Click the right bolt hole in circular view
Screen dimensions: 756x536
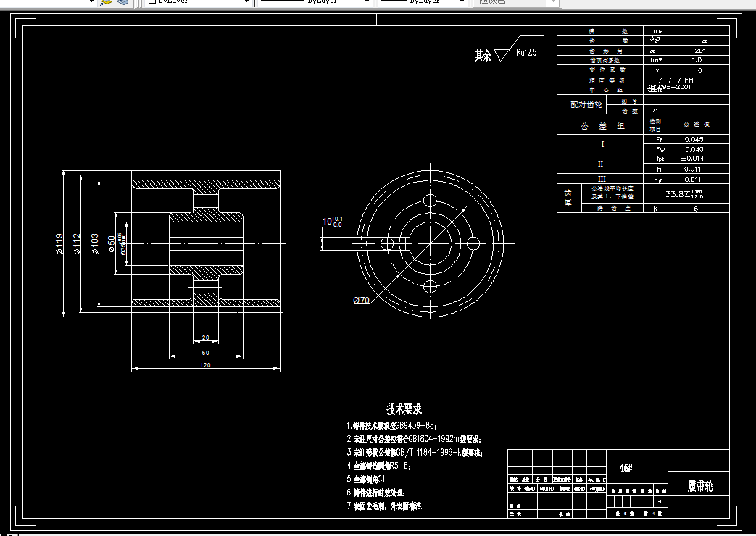tap(473, 243)
